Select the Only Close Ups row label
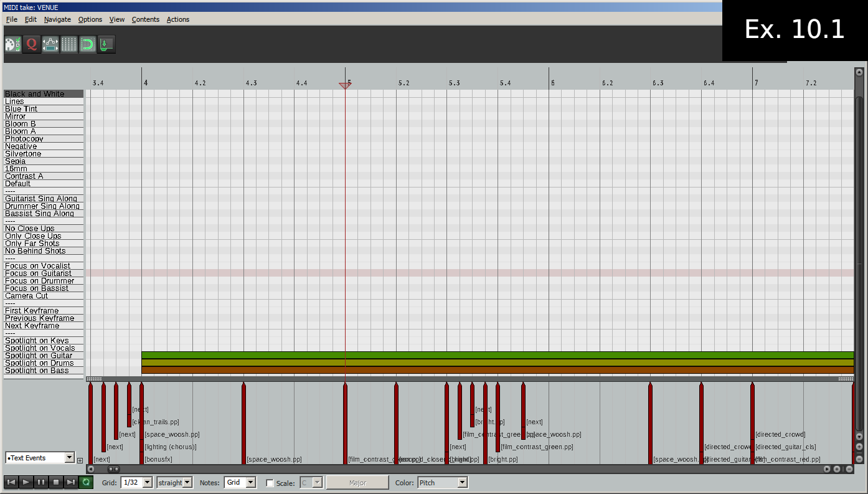Viewport: 868px width, 494px height. click(44, 235)
